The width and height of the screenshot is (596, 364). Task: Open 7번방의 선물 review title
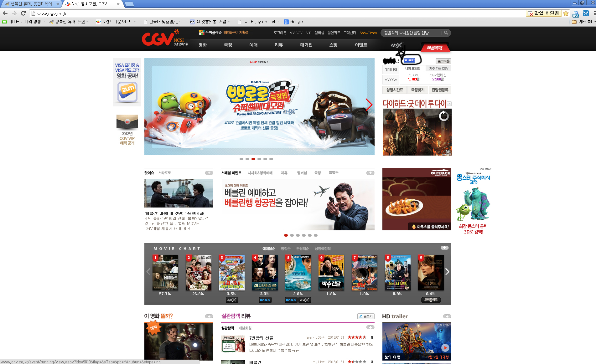click(261, 338)
